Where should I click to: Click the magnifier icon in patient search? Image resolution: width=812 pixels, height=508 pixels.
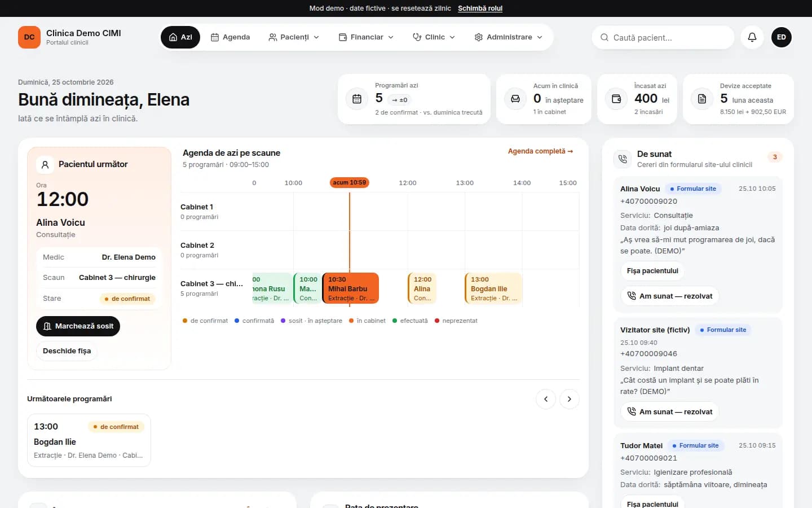coord(604,38)
